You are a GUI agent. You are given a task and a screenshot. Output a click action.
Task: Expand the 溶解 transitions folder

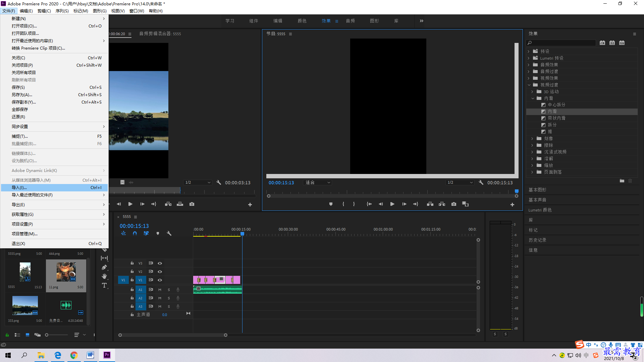532,159
